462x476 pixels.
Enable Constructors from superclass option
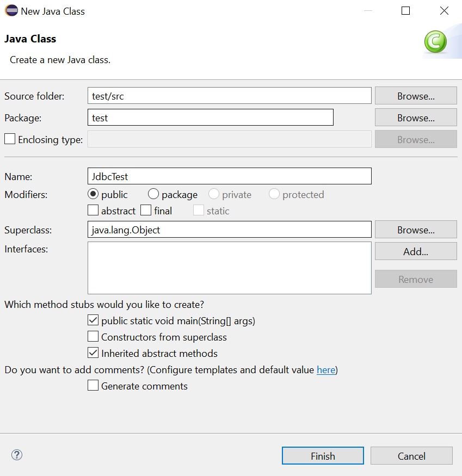[93, 337]
